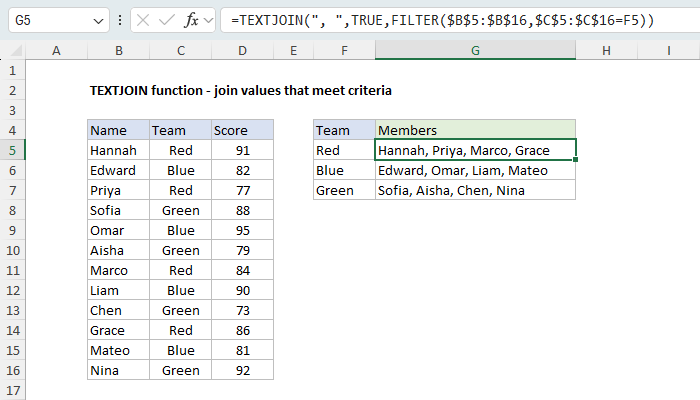Click the 'Green' team cell in Sofia's row
This screenshot has width=700, height=400.
tap(180, 210)
